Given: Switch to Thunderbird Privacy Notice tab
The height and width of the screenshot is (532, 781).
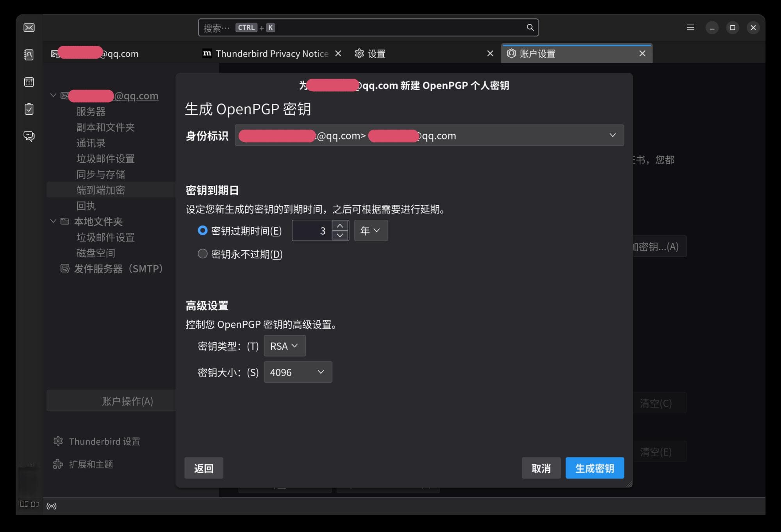Looking at the screenshot, I should pos(272,53).
